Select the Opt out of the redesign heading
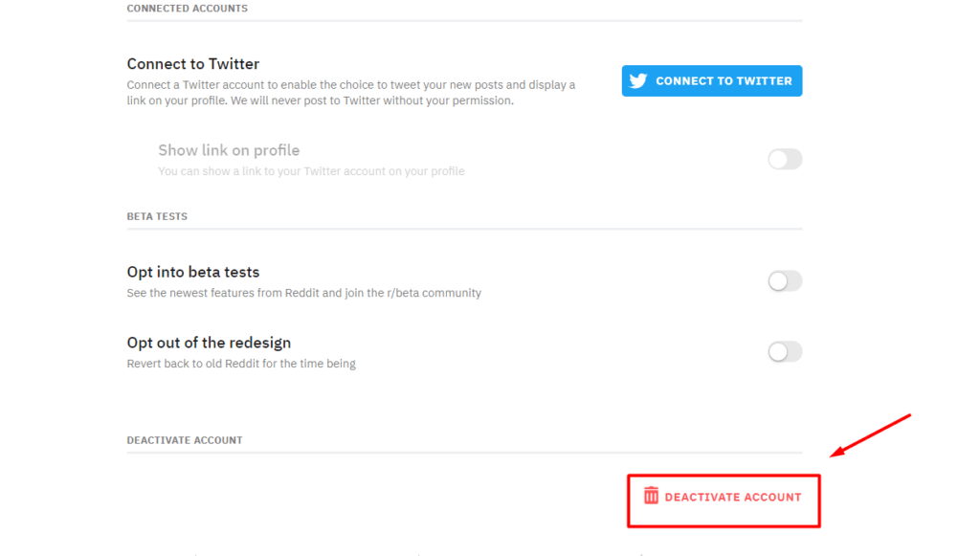The width and height of the screenshot is (980, 556). (209, 343)
